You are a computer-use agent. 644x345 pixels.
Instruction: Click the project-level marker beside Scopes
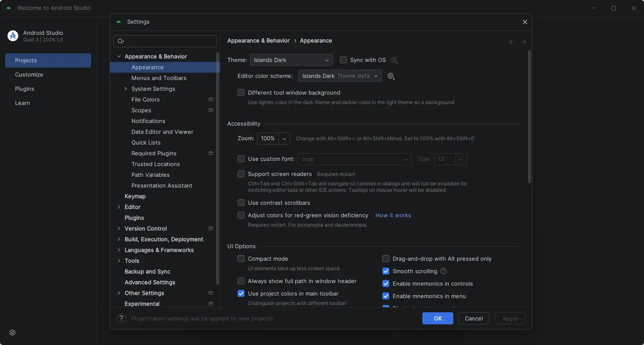coord(211,110)
